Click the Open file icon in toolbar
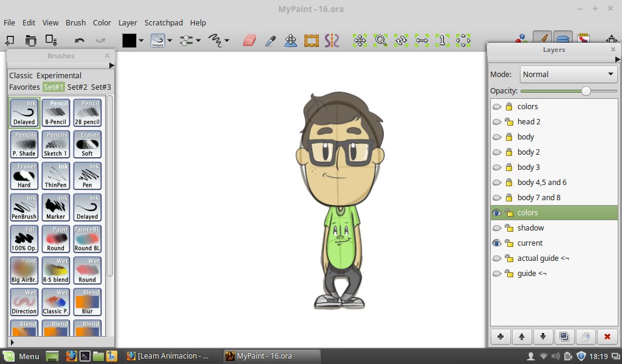The width and height of the screenshot is (622, 364). tap(30, 40)
